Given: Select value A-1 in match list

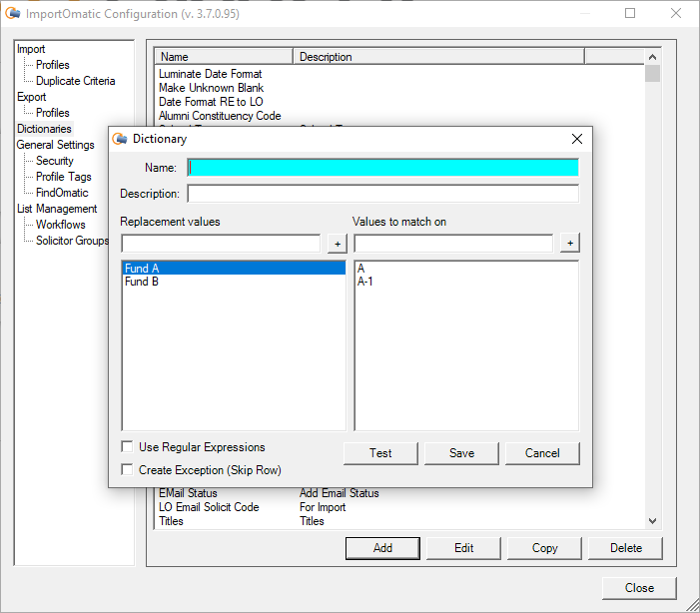Looking at the screenshot, I should (x=364, y=282).
